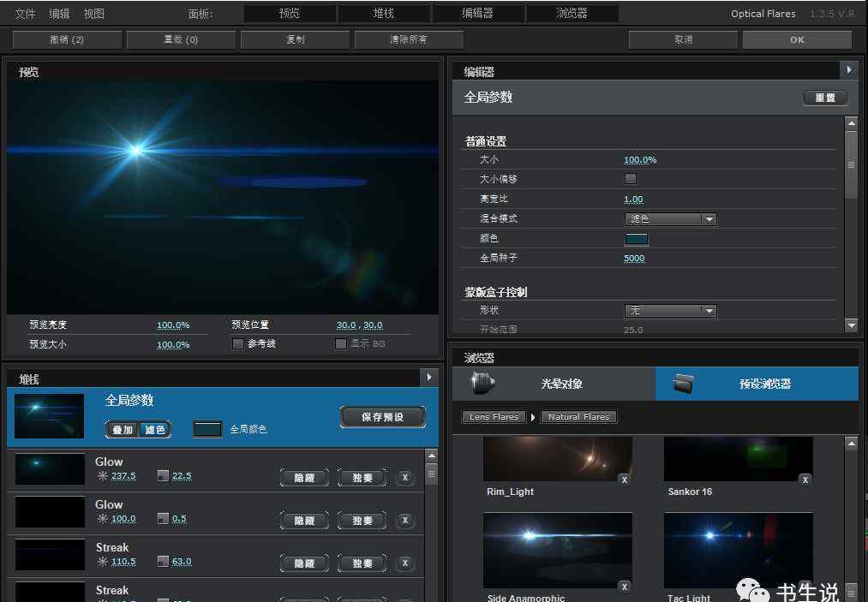The width and height of the screenshot is (868, 602).
Task: Toggle the 浏览器 panel button
Action: (572, 14)
